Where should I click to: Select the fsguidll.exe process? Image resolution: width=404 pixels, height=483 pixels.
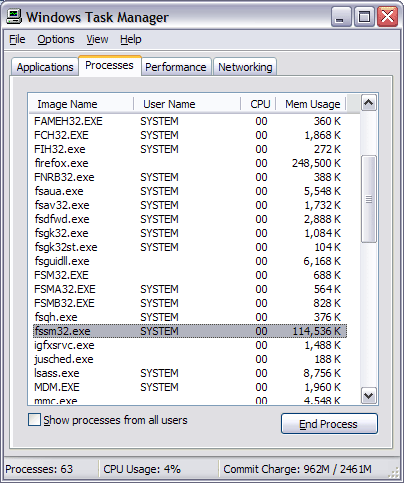pos(190,261)
